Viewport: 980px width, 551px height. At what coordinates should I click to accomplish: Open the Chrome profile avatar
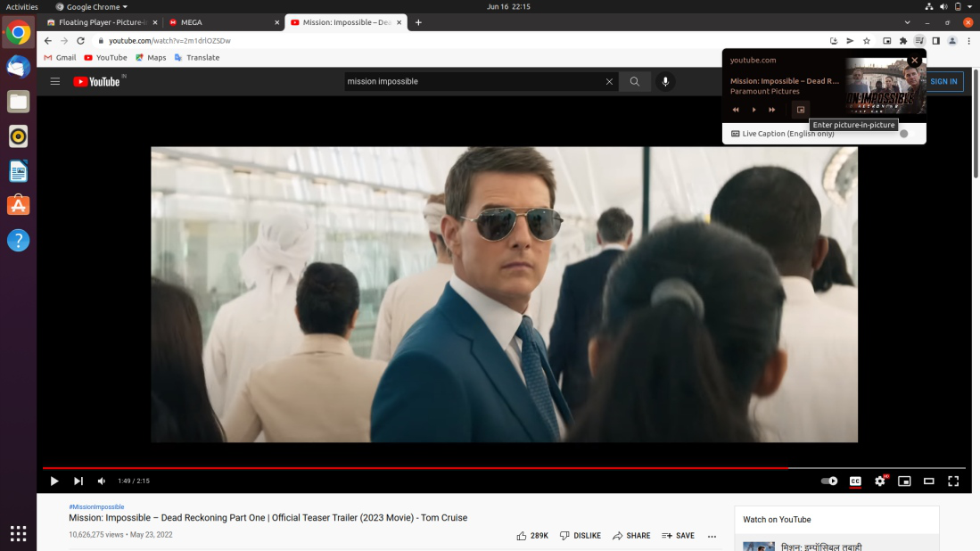click(952, 41)
